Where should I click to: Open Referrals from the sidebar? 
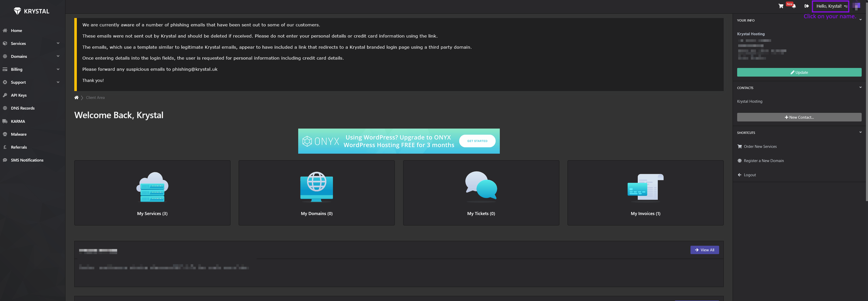[19, 147]
